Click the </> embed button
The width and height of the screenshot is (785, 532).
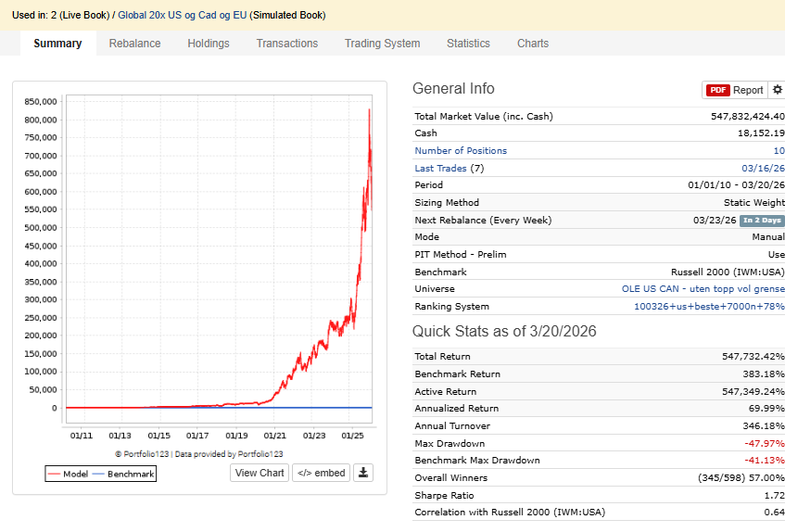(x=321, y=473)
